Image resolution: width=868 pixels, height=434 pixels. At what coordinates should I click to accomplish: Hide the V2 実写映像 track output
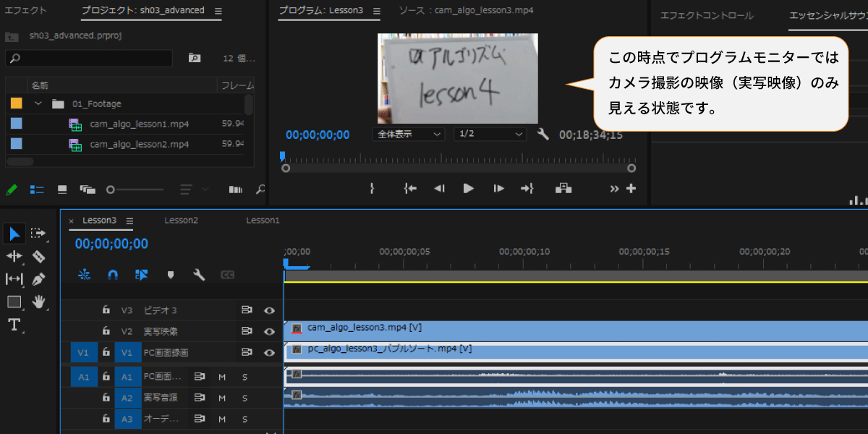click(x=269, y=331)
